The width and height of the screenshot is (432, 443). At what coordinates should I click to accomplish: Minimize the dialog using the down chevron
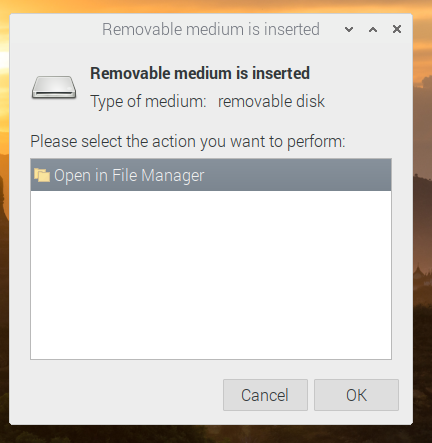coord(349,29)
